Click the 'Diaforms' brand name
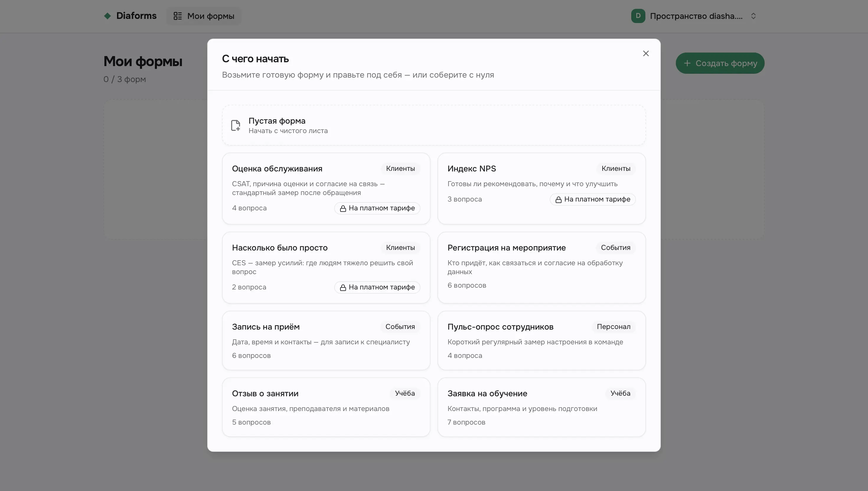 tap(136, 16)
